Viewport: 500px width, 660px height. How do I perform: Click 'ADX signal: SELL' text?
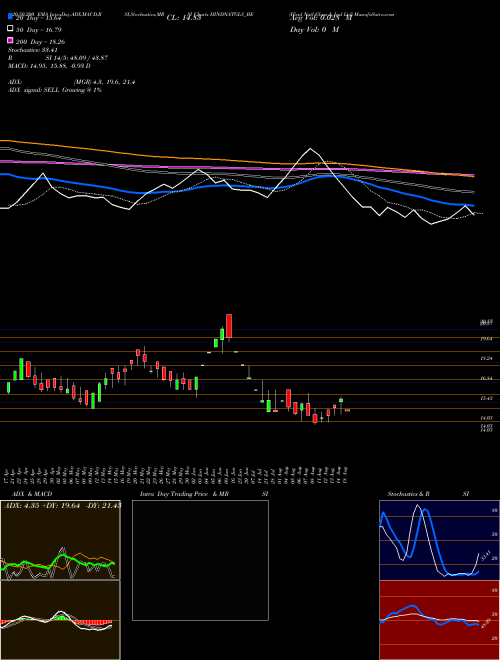pos(34,90)
